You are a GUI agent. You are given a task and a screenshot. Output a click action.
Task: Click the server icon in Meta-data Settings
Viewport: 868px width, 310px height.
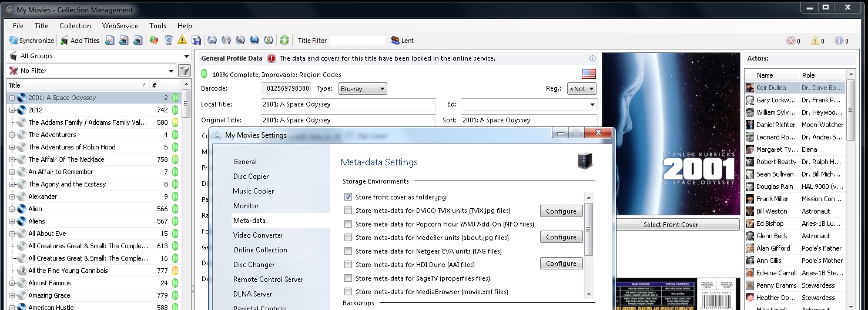[585, 161]
